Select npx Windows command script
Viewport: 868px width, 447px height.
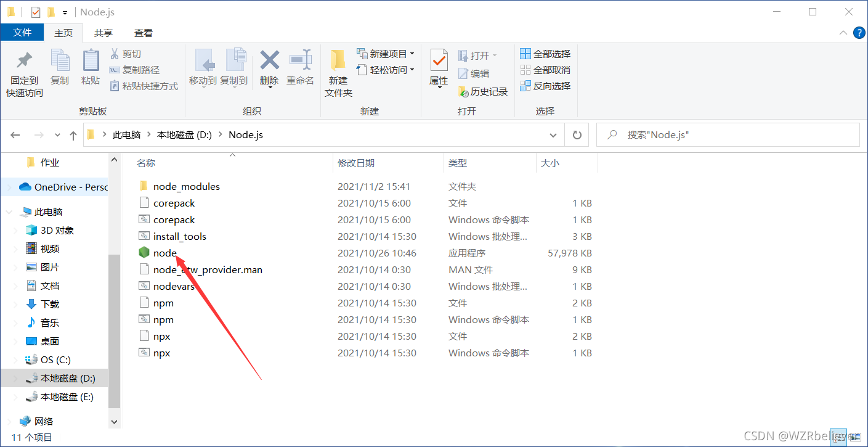(x=155, y=353)
